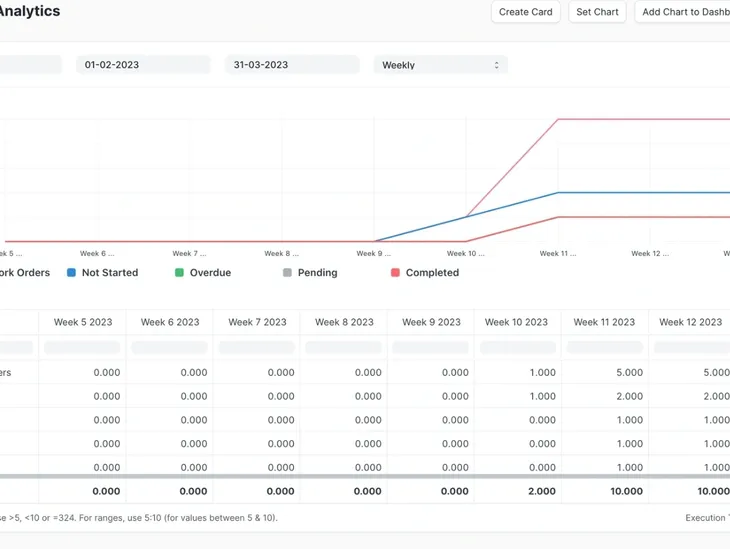Edit the 01-02-2023 start date field
This screenshot has width=730, height=549.
(x=143, y=65)
